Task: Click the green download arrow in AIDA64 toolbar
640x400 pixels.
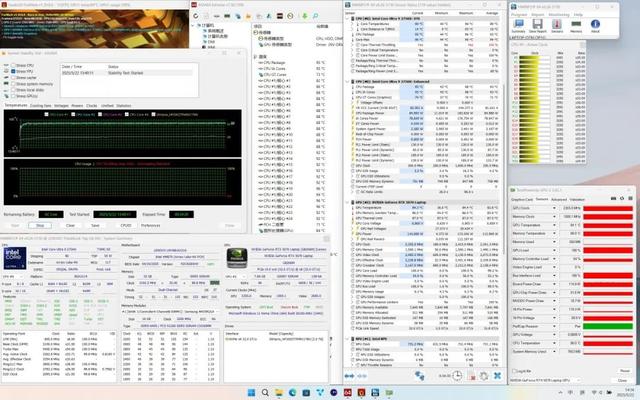Action: [x=304, y=16]
